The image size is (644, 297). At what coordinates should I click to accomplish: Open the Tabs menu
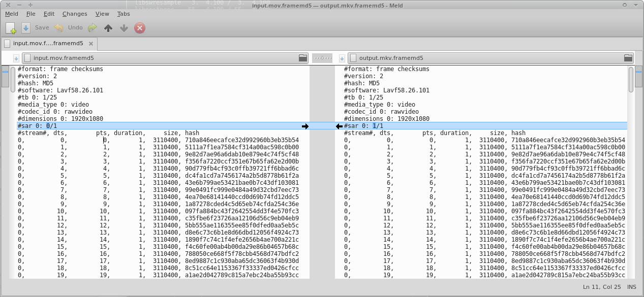pos(124,14)
